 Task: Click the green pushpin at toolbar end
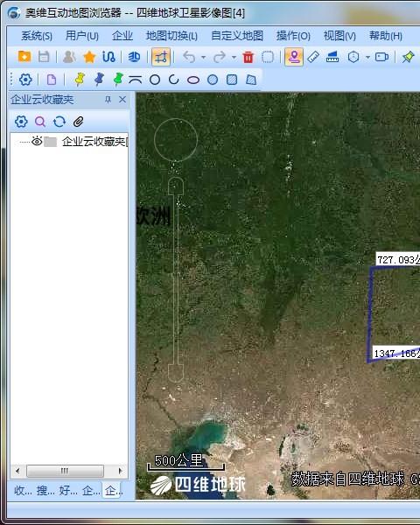tap(408, 57)
